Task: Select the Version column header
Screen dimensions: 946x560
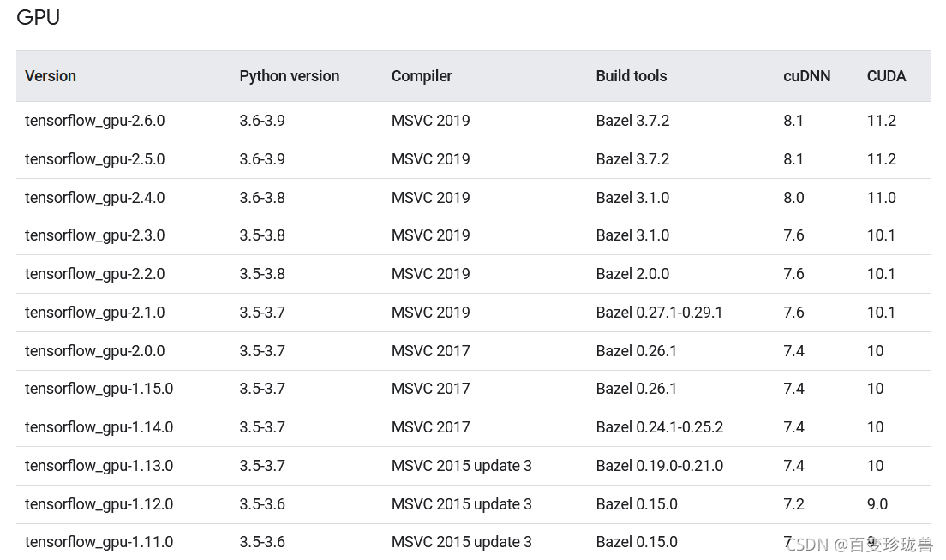Action: click(50, 76)
